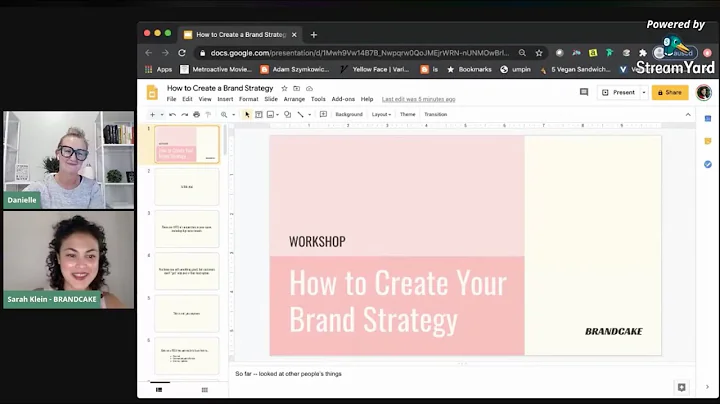Open the Tasks side panel icon

pyautogui.click(x=708, y=164)
